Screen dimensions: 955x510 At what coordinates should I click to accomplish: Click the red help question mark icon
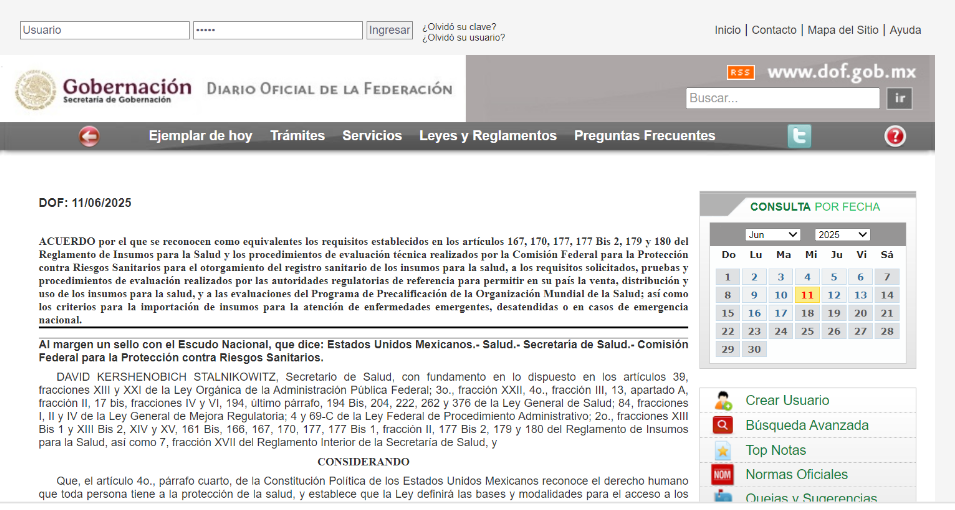pos(894,136)
